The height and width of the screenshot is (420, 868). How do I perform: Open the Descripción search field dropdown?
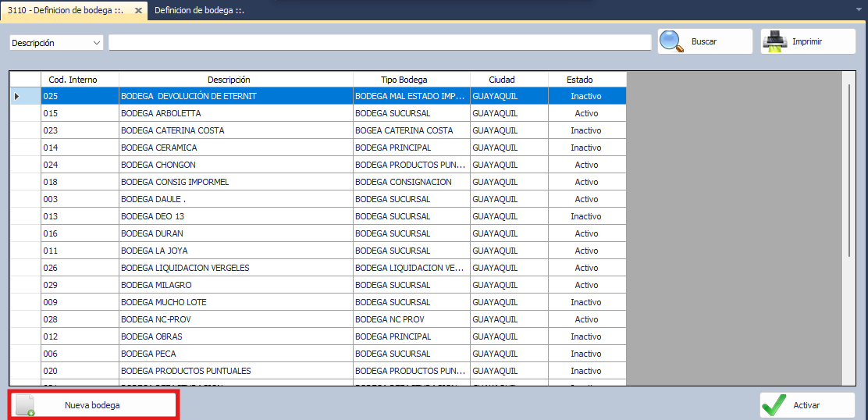point(97,43)
